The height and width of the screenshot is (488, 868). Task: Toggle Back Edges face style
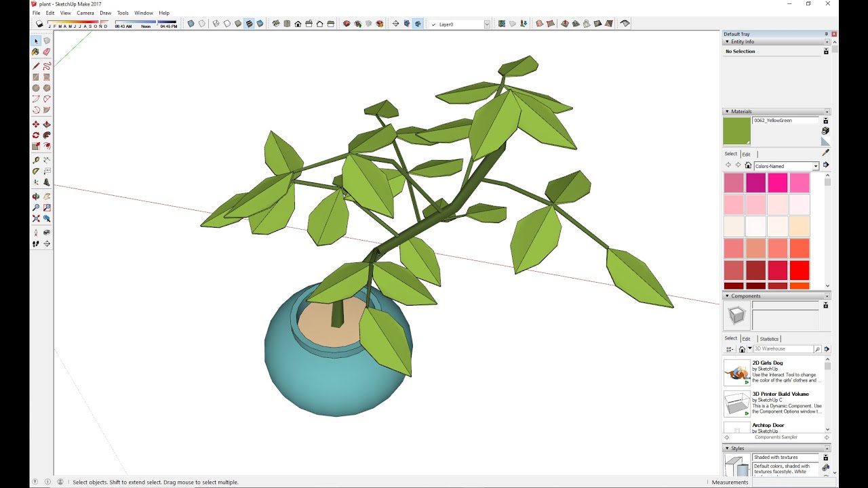coord(202,24)
